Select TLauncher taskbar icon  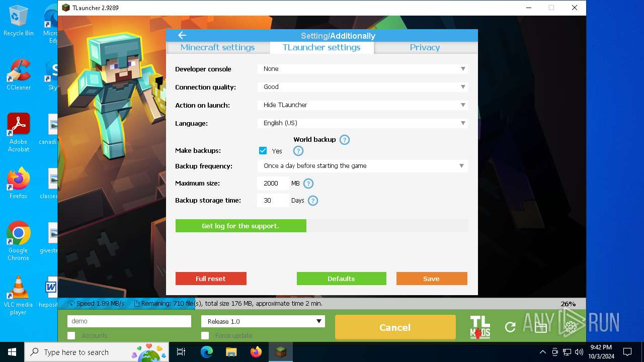(x=281, y=352)
